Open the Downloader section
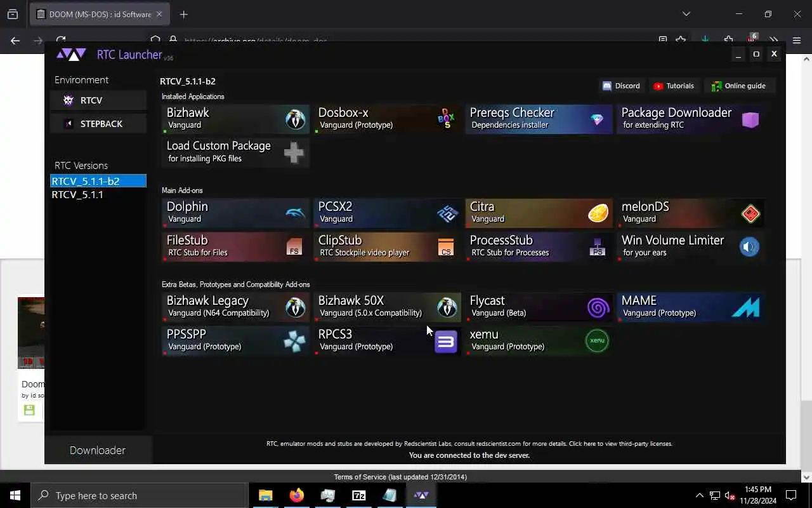This screenshot has height=508, width=812. pyautogui.click(x=98, y=450)
